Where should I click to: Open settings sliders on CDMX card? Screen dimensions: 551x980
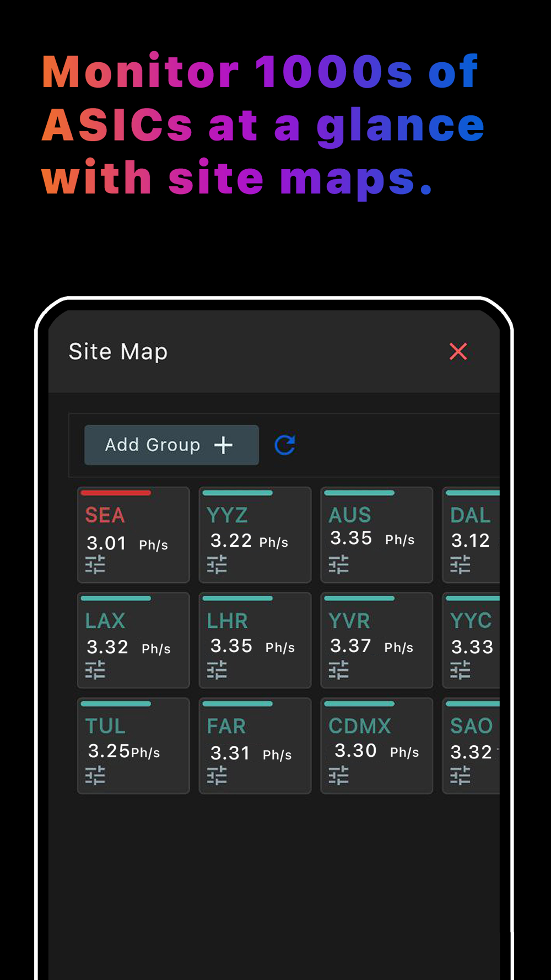pos(339,776)
